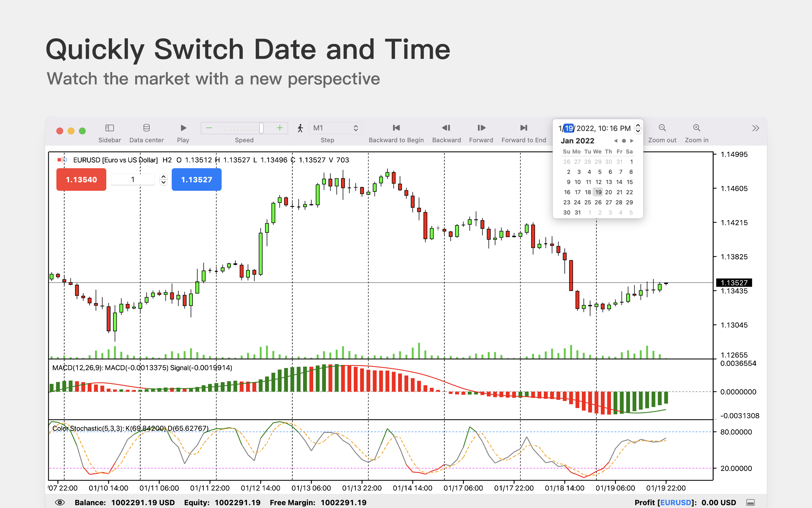Click the lot size input field

pos(133,179)
